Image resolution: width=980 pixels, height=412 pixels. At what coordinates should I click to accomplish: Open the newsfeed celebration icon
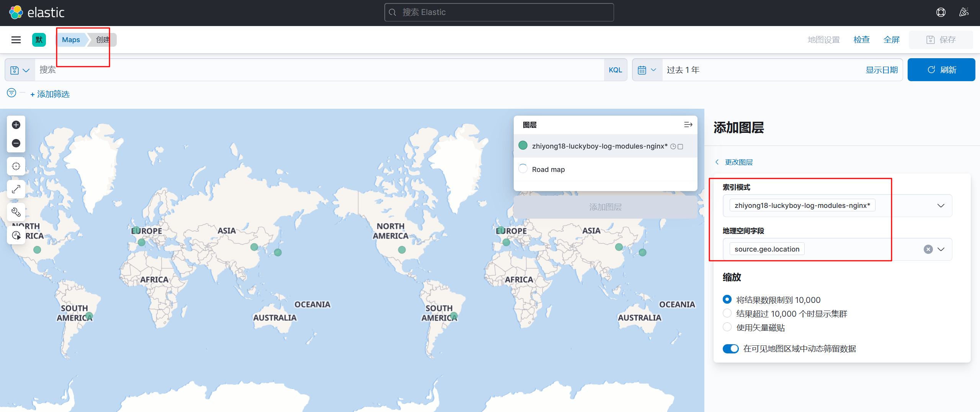[964, 12]
